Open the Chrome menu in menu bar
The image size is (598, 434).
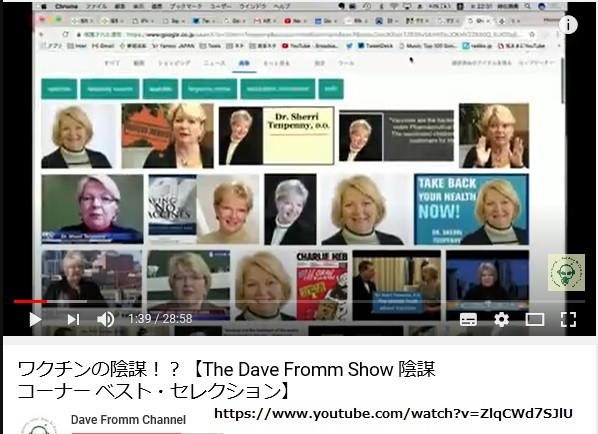66,6
